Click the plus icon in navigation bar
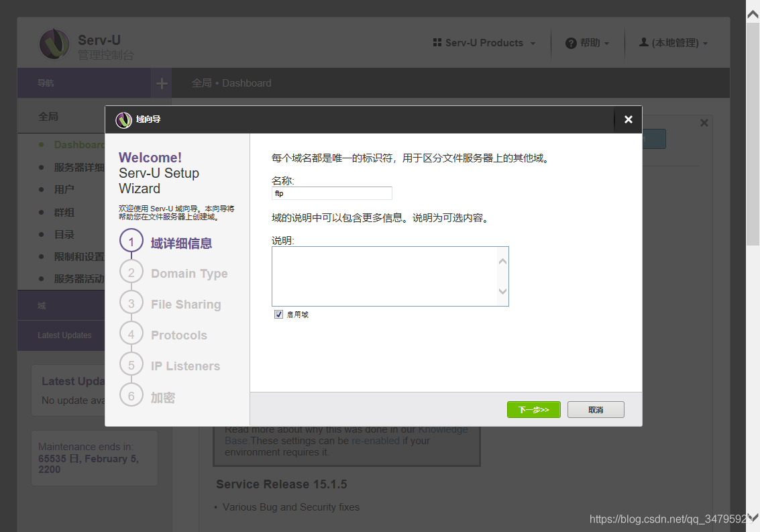Screen dimensions: 760x532 pos(162,83)
